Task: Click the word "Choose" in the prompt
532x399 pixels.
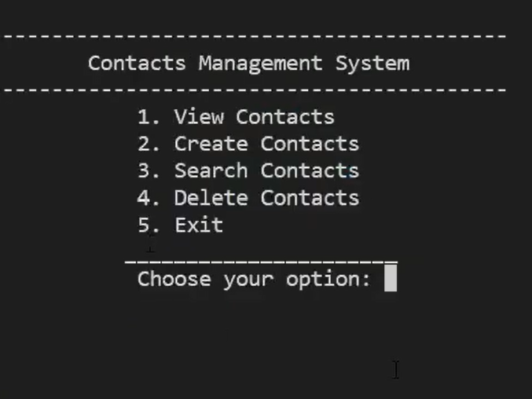Action: pyautogui.click(x=174, y=280)
